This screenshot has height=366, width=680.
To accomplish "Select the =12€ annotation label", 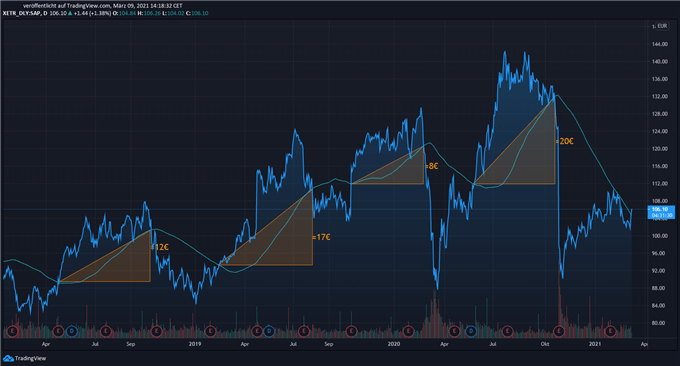I will 160,247.
